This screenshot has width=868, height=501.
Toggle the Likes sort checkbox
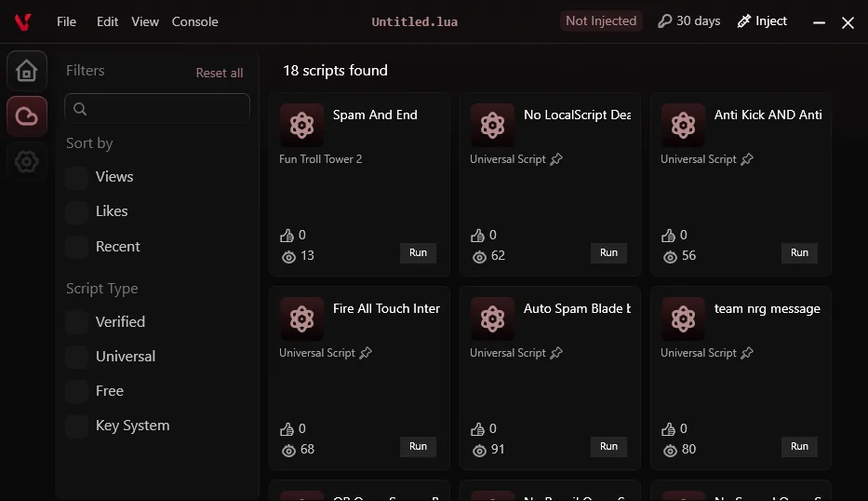tap(76, 211)
